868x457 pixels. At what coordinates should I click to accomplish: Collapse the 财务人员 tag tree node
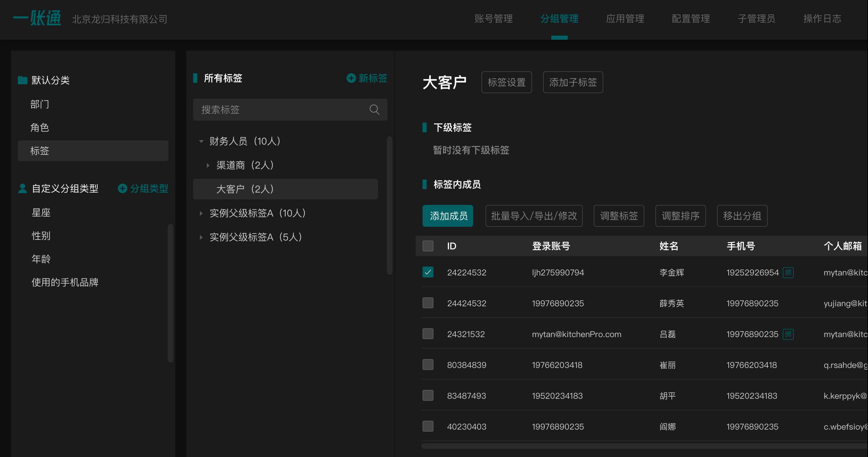coord(201,141)
